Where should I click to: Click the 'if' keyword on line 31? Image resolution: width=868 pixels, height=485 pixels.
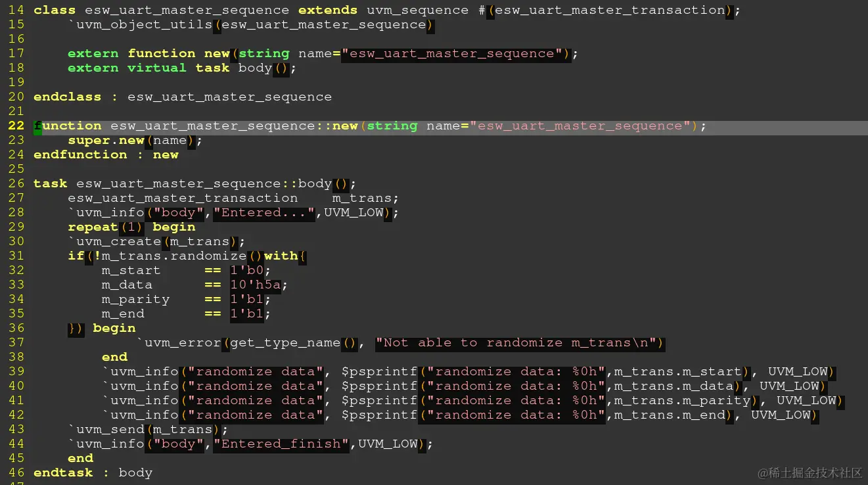click(x=76, y=256)
